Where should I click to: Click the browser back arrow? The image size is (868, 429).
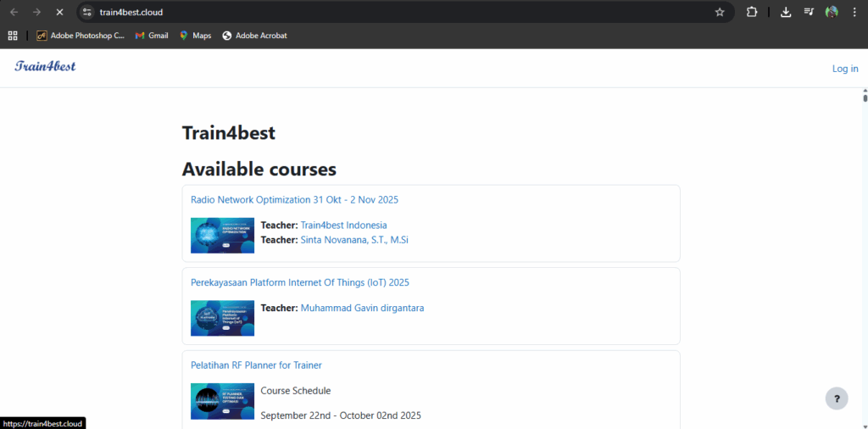point(14,13)
